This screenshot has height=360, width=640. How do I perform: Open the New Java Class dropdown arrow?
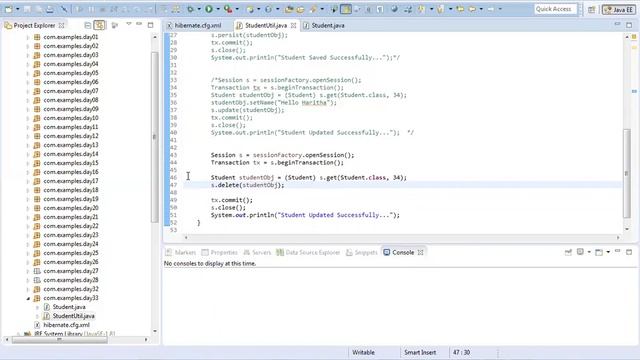[278, 9]
